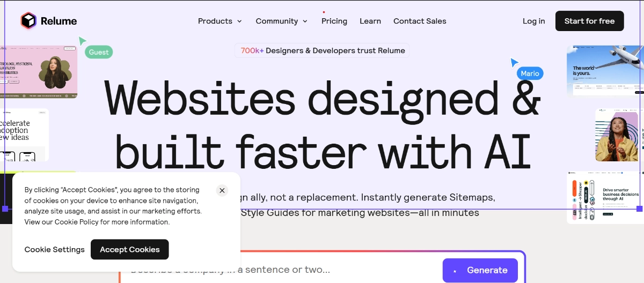
Task: Go to the Pricing page
Action: (x=334, y=21)
